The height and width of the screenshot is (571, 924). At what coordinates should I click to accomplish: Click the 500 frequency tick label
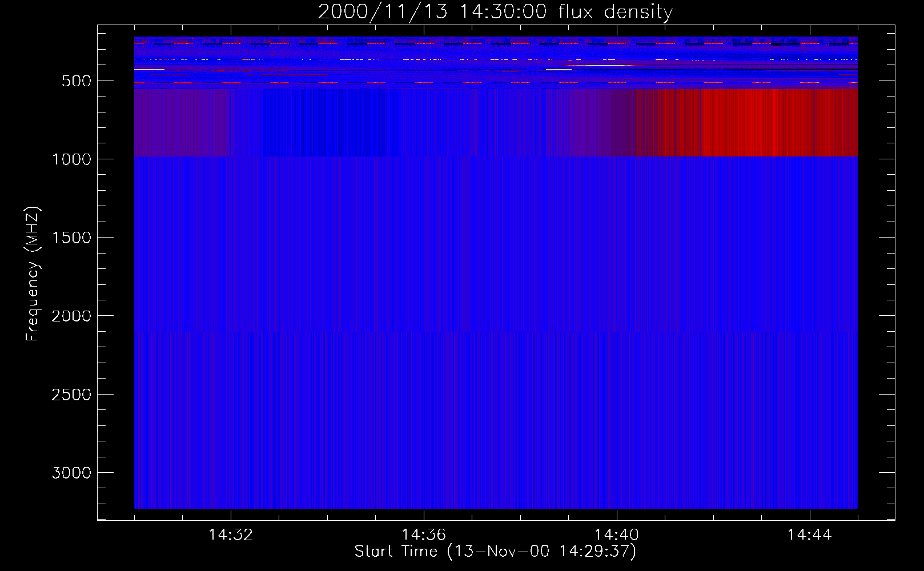76,81
